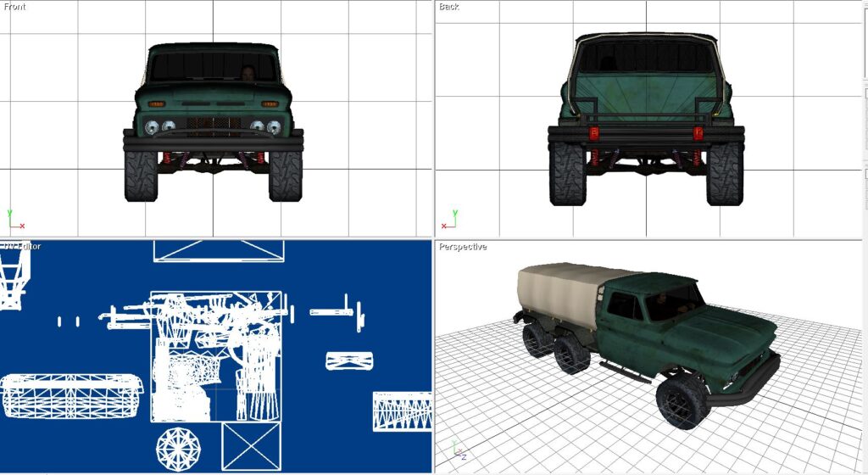Screen dimensions: 868x475
Task: Select the circular UV island
Action: pyautogui.click(x=178, y=449)
